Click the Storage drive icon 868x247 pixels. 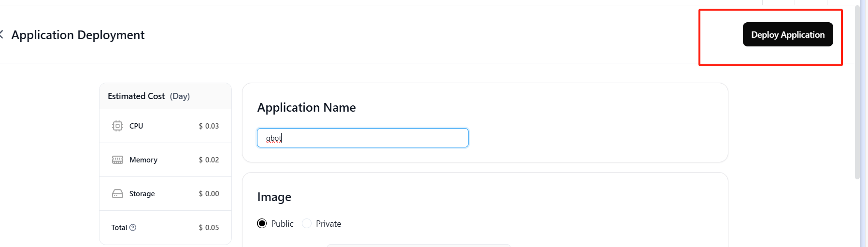point(117,194)
